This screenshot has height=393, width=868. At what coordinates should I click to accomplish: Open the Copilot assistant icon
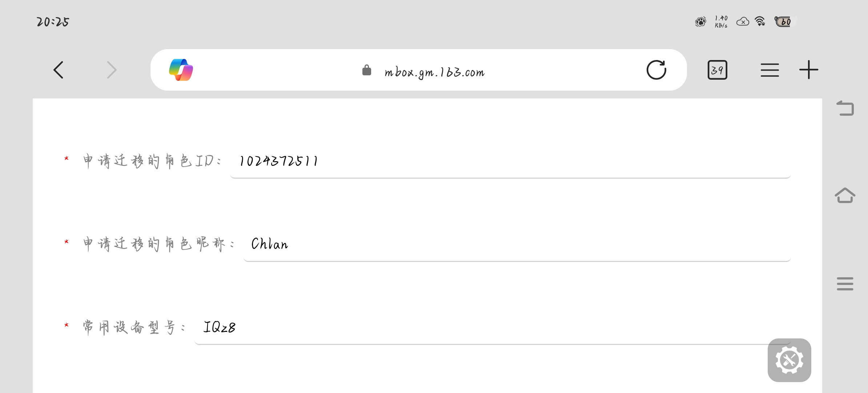point(181,70)
